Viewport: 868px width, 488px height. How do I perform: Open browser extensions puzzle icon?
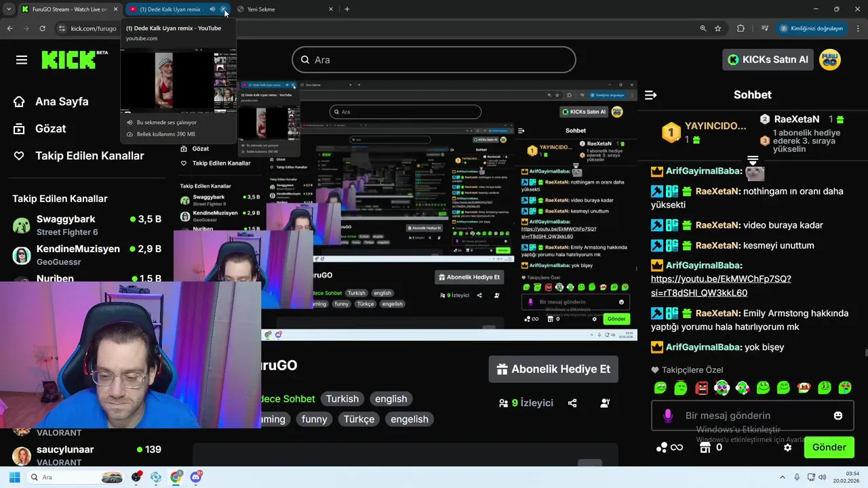coord(741,28)
